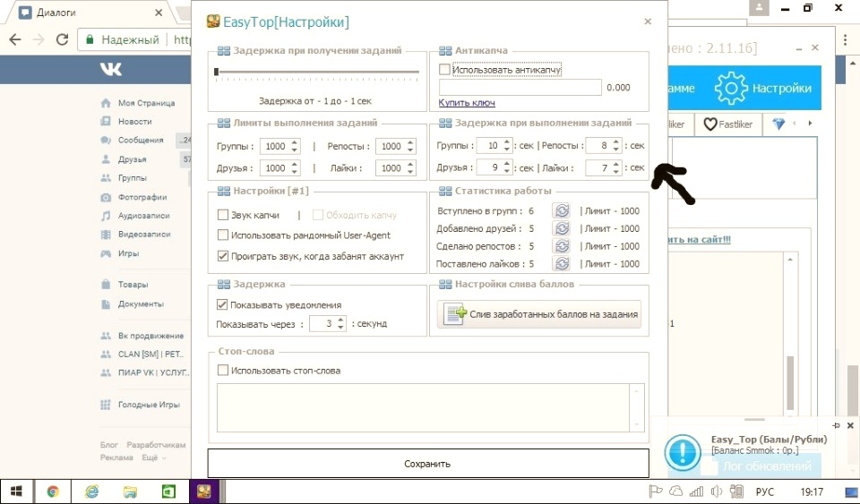The width and height of the screenshot is (860, 504).
Task: Enable 'Использовать стоп-слова' checkbox
Action: [x=223, y=371]
